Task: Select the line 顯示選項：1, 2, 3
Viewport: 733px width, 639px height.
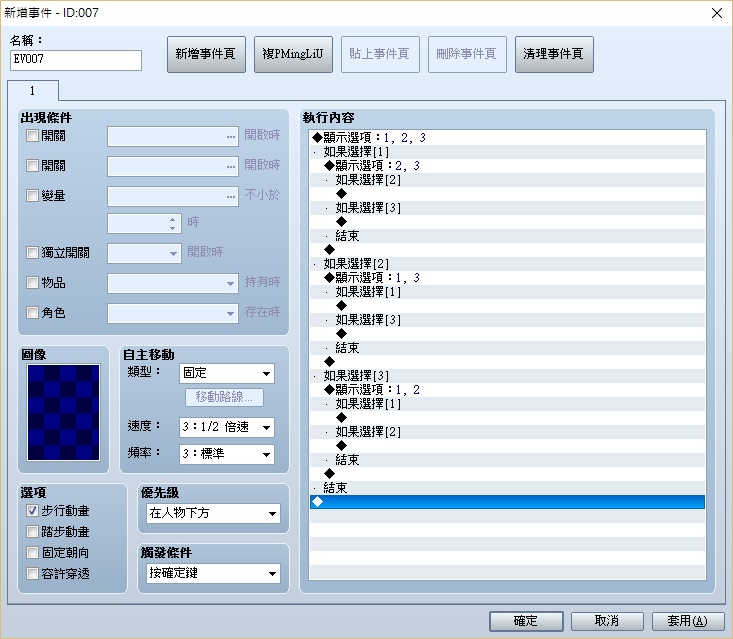Action: tap(507, 137)
